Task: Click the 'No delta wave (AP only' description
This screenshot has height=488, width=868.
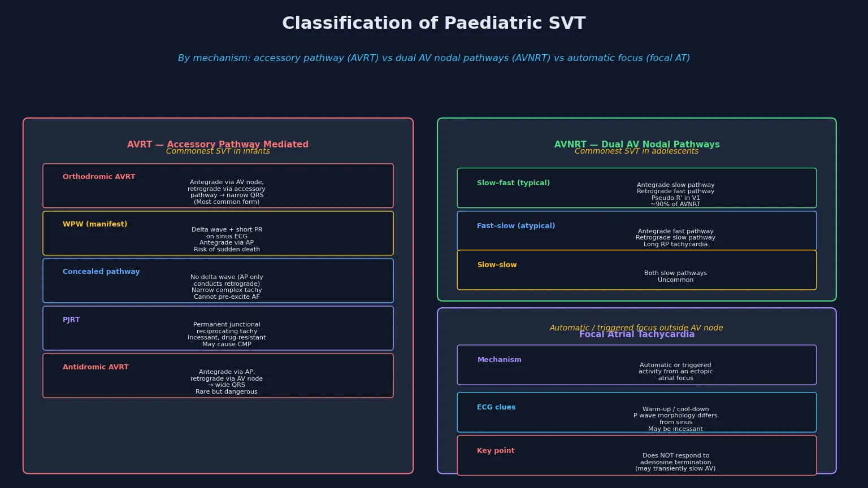Action: [x=227, y=287]
